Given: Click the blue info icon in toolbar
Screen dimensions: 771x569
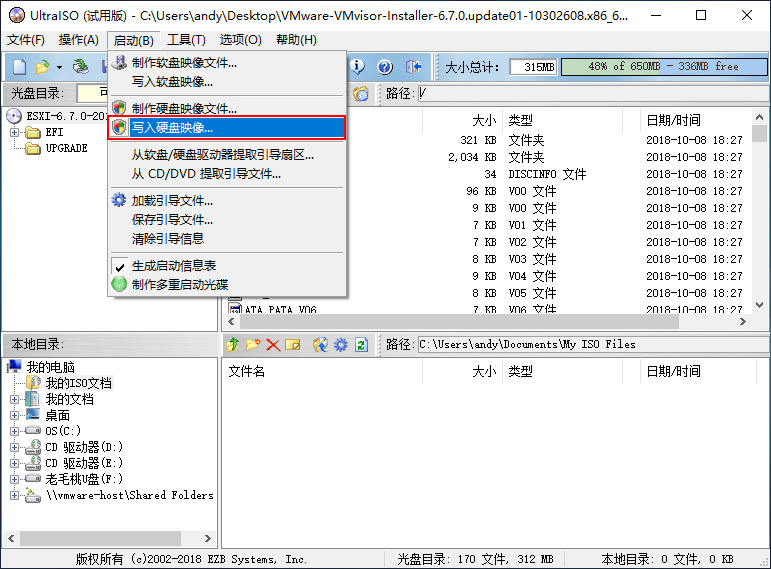Looking at the screenshot, I should [x=357, y=66].
